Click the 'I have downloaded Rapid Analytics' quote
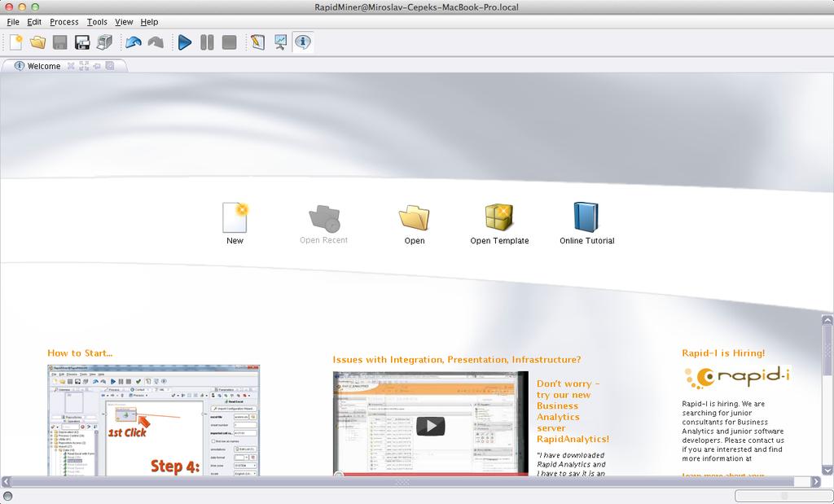 571,464
